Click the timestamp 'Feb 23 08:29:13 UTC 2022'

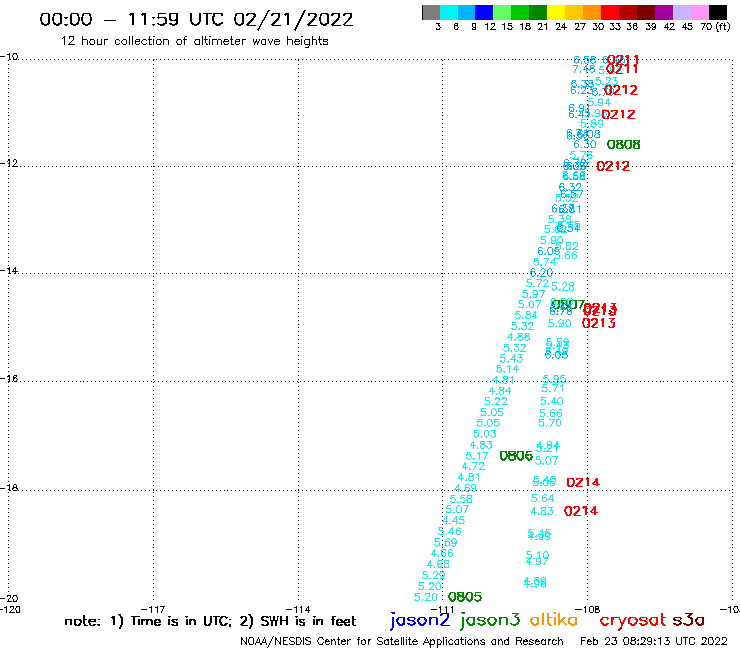pos(654,641)
